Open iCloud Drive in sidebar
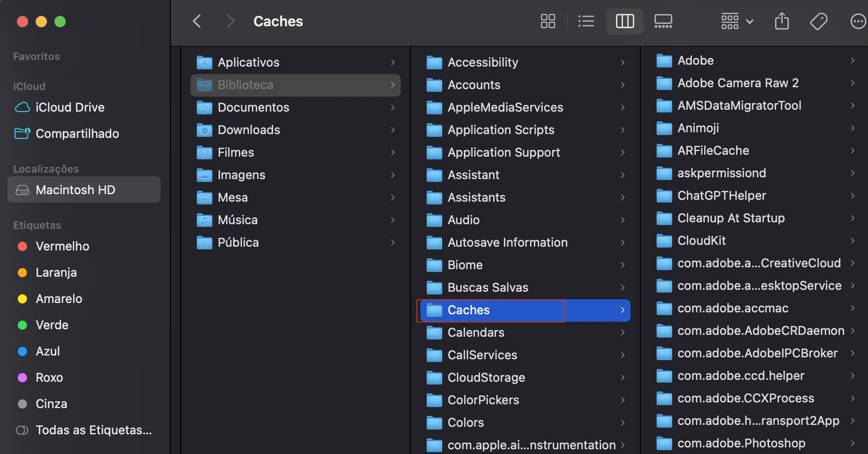Viewport: 868px width, 454px height. coord(70,107)
